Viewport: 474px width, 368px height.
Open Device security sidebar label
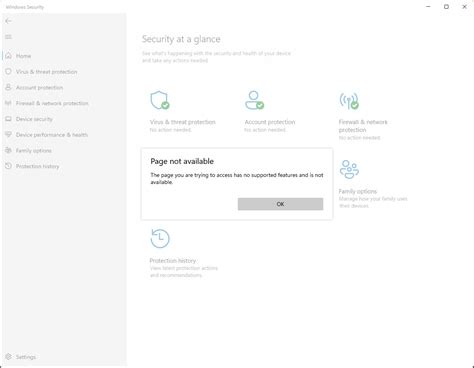tap(34, 119)
